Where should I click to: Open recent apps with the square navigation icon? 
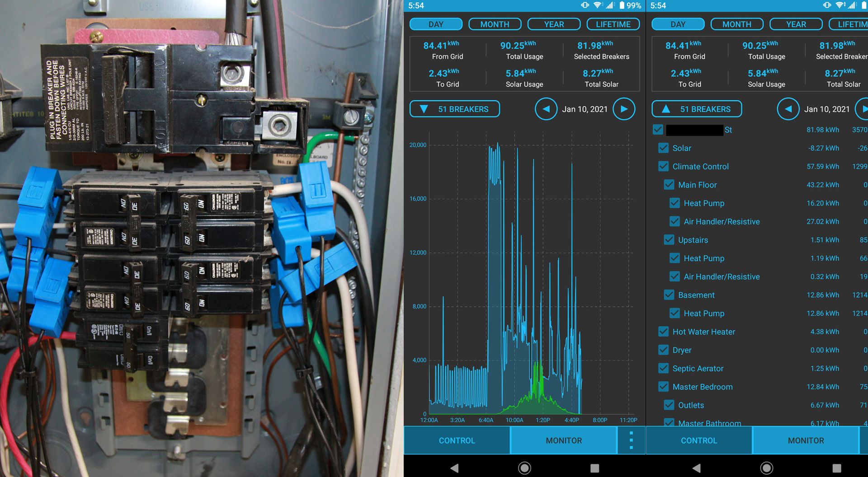click(593, 468)
